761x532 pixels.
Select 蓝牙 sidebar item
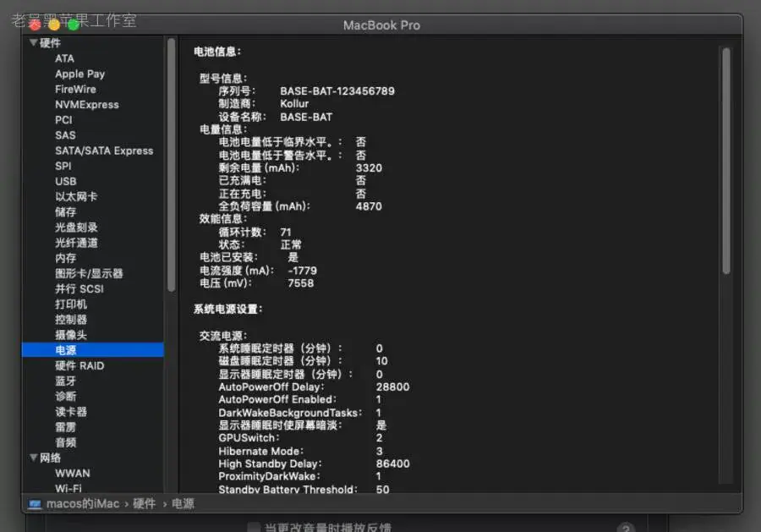tap(65, 381)
